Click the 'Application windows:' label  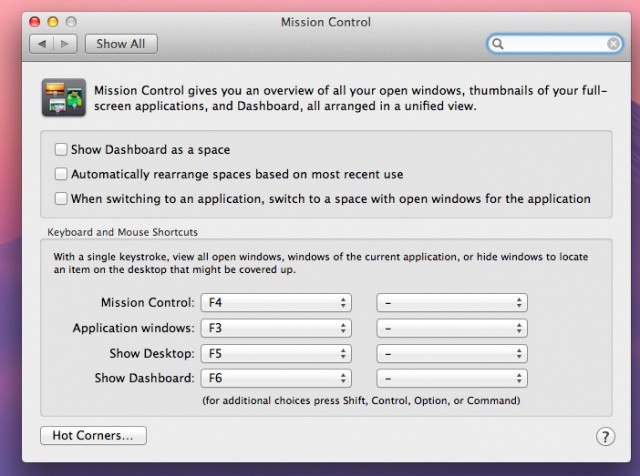[133, 328]
